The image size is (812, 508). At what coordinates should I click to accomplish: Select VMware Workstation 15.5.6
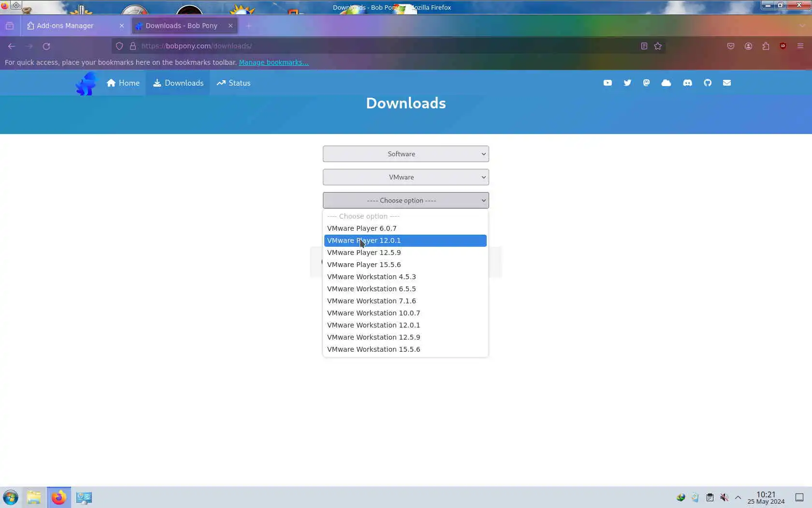point(406,349)
